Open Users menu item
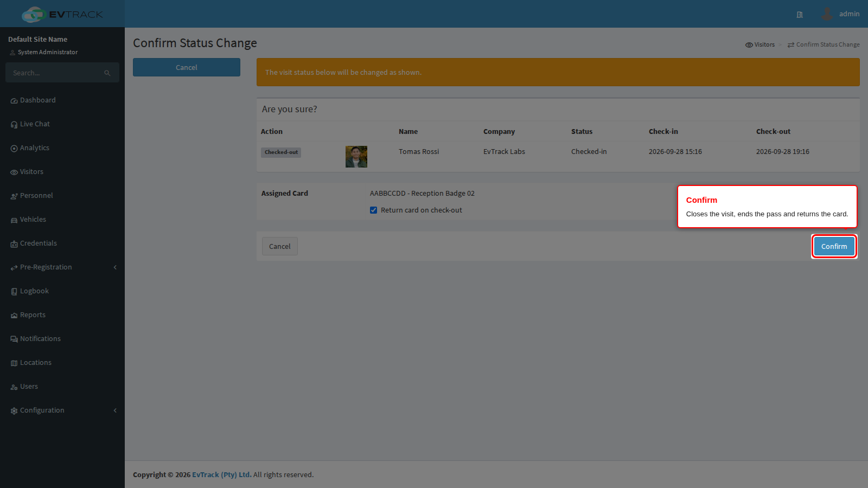Viewport: 868px width, 488px height. pos(62,387)
